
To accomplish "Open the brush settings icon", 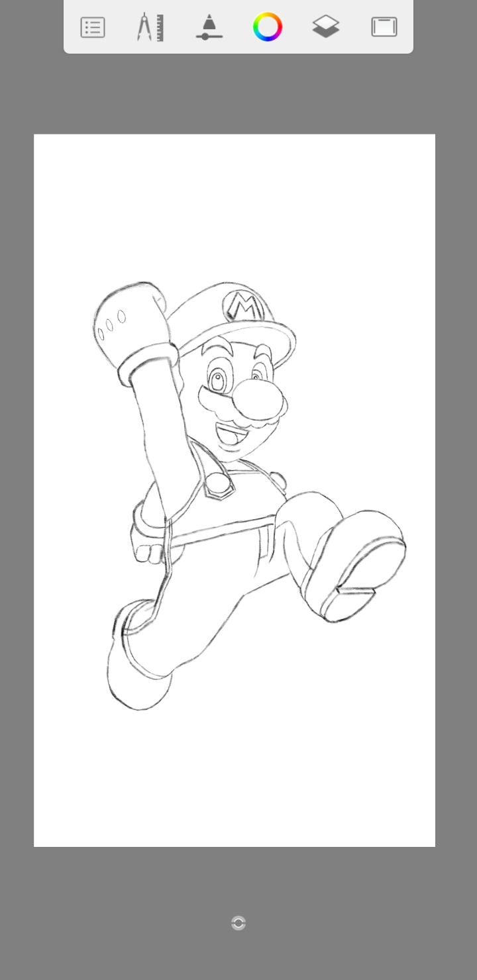I will [x=209, y=27].
